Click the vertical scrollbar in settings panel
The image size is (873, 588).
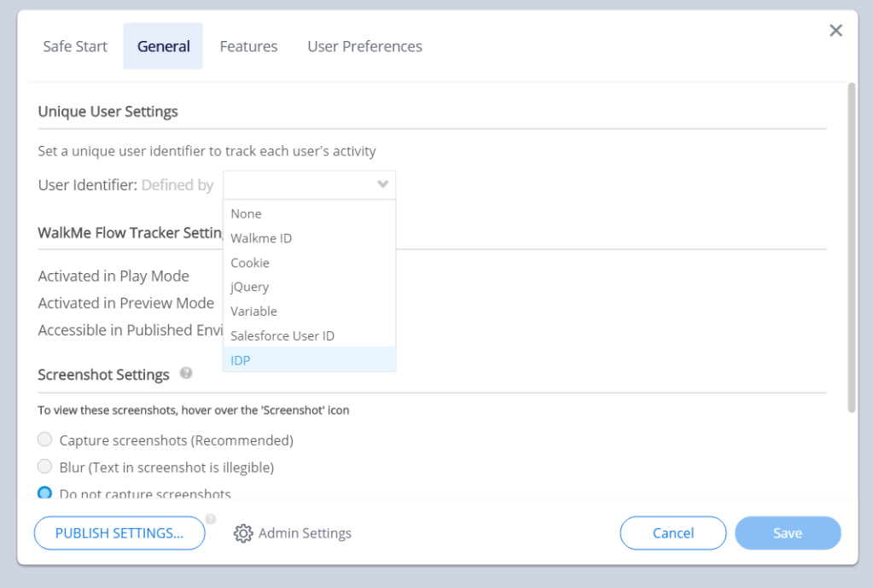pyautogui.click(x=851, y=247)
